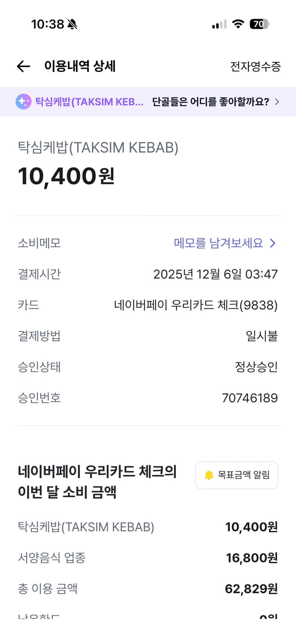
Task: Select the 서양음식 업종 spending row
Action: point(148,558)
